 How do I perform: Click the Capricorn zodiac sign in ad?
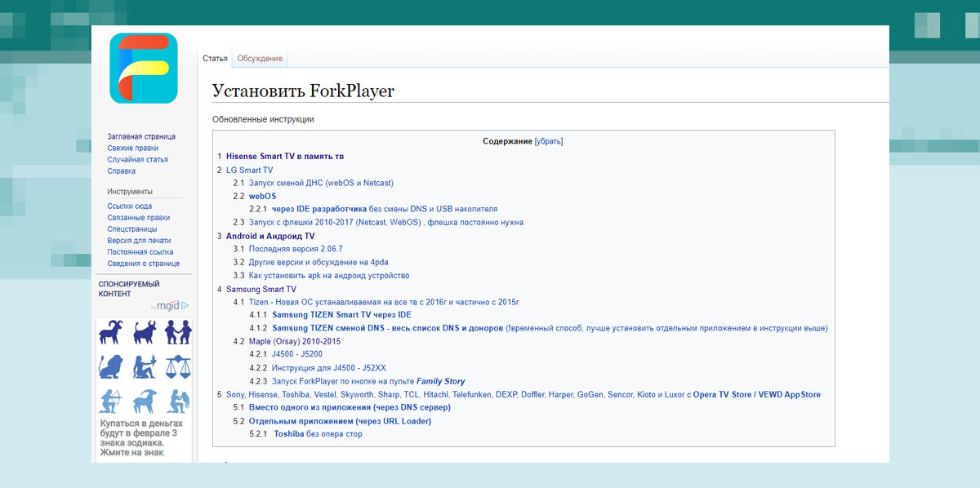(x=145, y=401)
